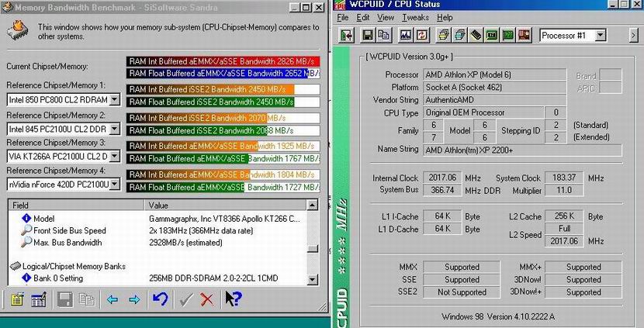Cancel with the red X icon

(x=207, y=299)
